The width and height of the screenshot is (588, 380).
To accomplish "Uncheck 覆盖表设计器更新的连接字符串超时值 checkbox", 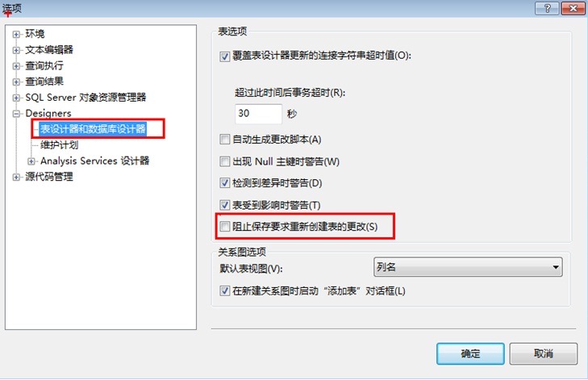I will coord(224,56).
